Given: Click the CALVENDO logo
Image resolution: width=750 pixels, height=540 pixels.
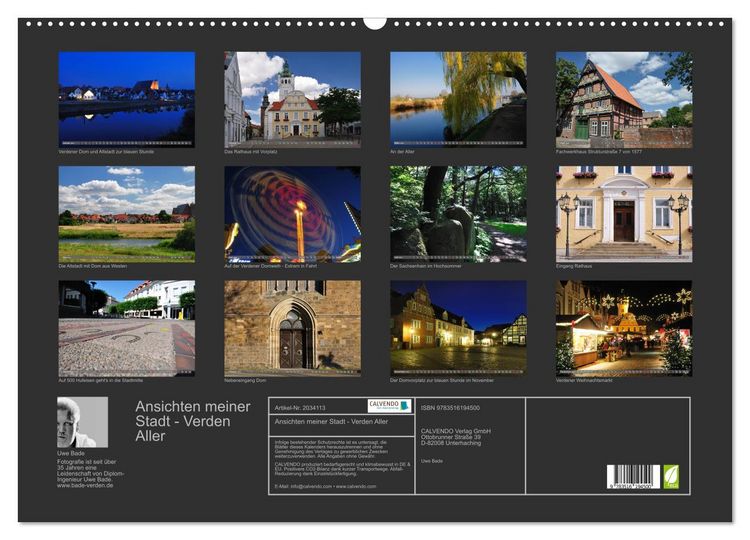Looking at the screenshot, I should (389, 406).
